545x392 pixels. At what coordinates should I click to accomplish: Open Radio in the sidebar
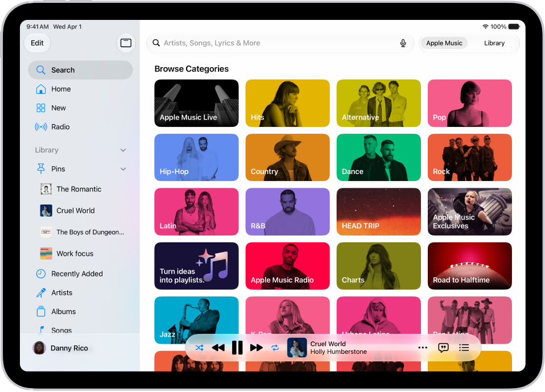coord(80,127)
